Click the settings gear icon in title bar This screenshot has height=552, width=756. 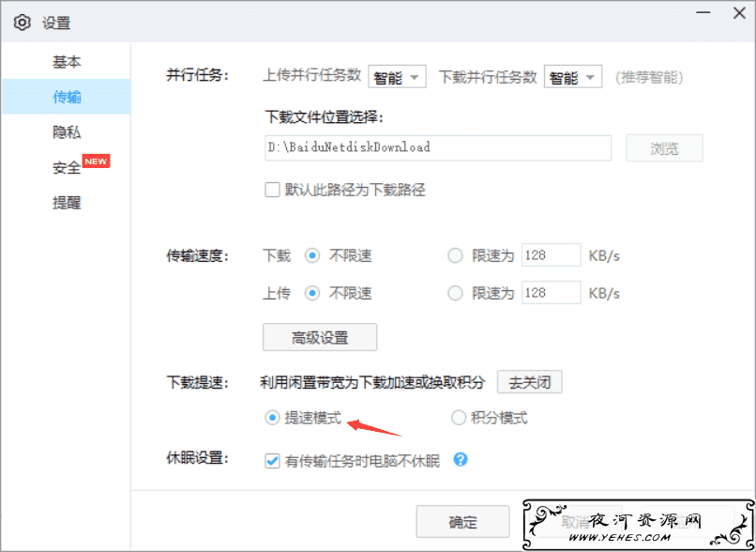[x=23, y=23]
